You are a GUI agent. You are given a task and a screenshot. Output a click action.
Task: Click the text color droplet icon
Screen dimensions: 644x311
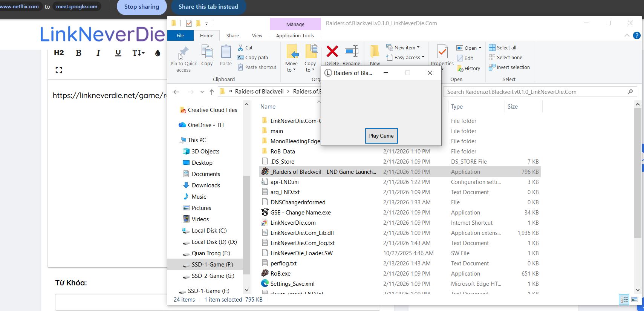[x=158, y=53]
